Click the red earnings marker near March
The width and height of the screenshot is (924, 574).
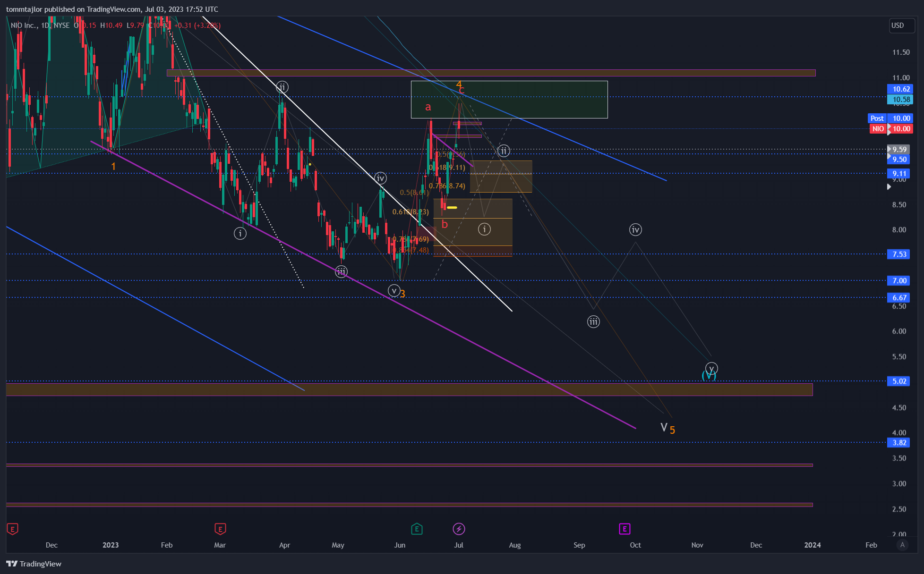coord(220,529)
